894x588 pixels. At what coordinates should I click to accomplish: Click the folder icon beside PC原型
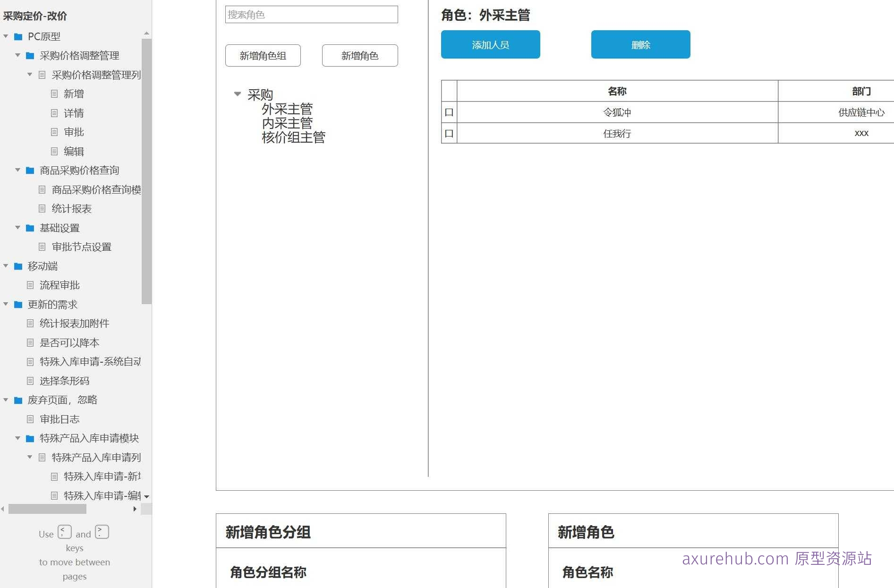(x=17, y=36)
